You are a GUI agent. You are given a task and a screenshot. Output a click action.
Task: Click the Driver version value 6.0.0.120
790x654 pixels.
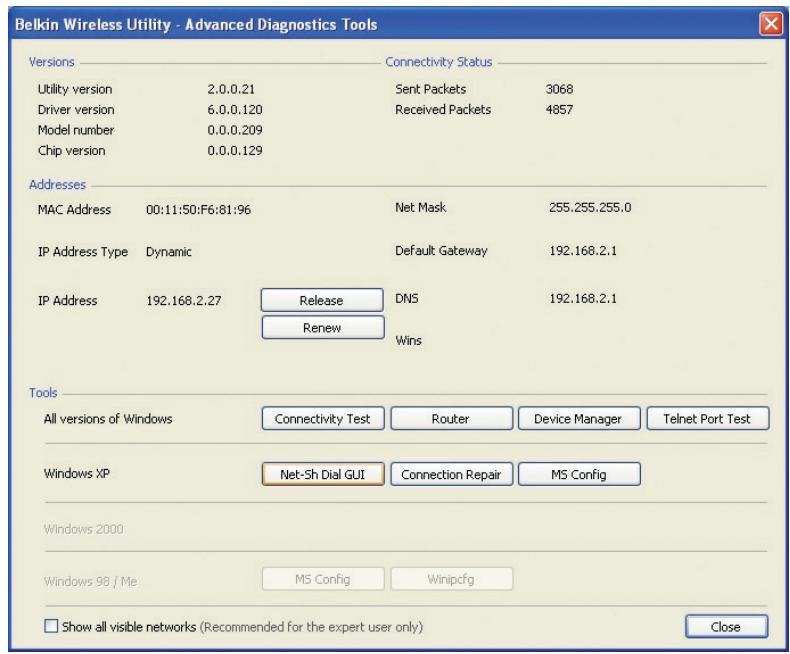coord(235,109)
